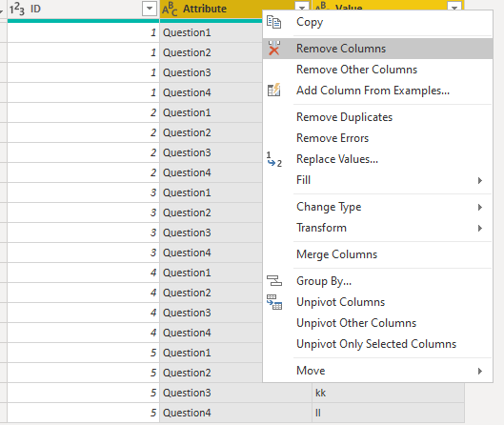Screen dimensions: 504x425
Task: Click Question3 cell in ID 1 row
Action: [212, 72]
